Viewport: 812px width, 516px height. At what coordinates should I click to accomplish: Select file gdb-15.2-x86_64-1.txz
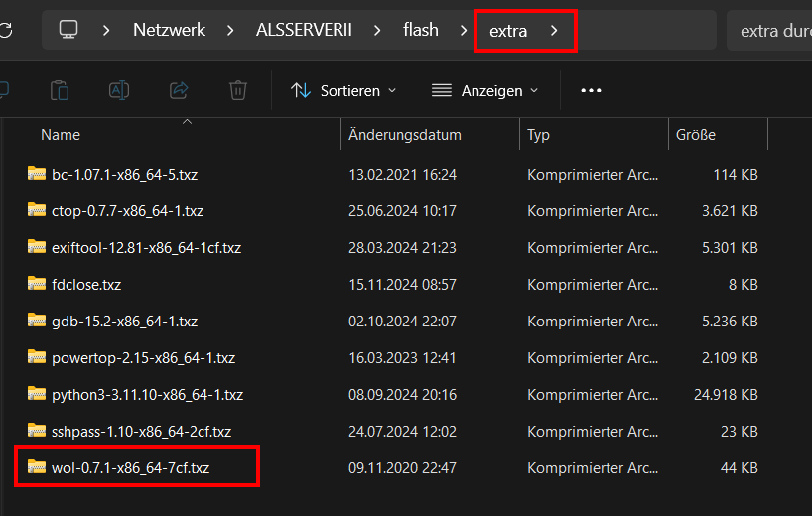point(124,322)
